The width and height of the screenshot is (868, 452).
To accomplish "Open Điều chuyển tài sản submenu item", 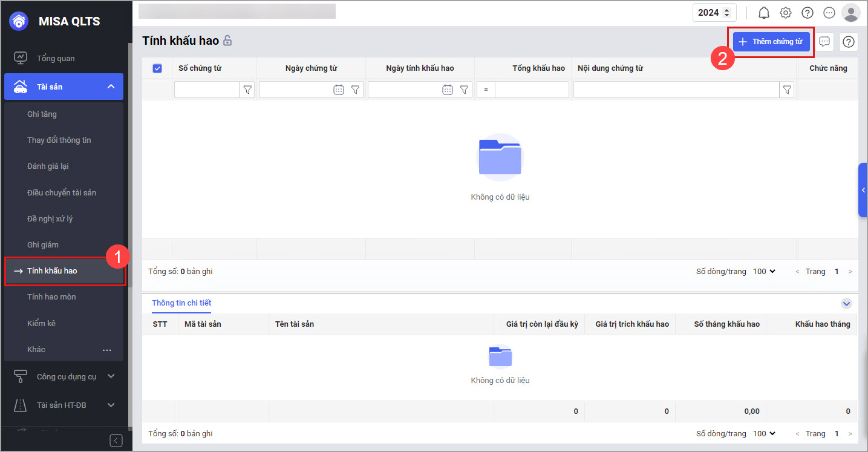I will tap(64, 192).
